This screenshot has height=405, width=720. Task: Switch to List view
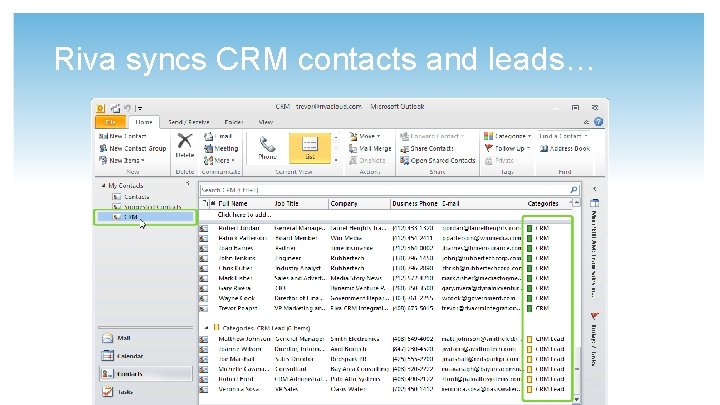(310, 148)
